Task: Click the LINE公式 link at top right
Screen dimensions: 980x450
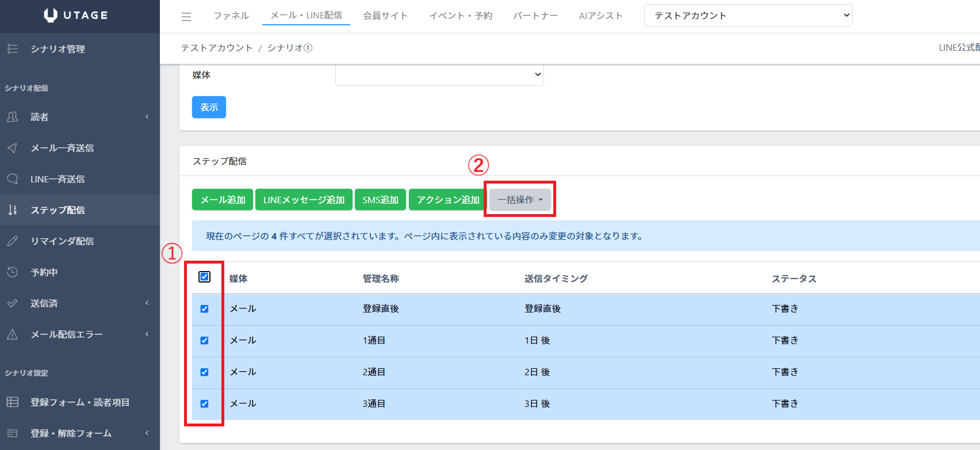Action: coord(959,48)
